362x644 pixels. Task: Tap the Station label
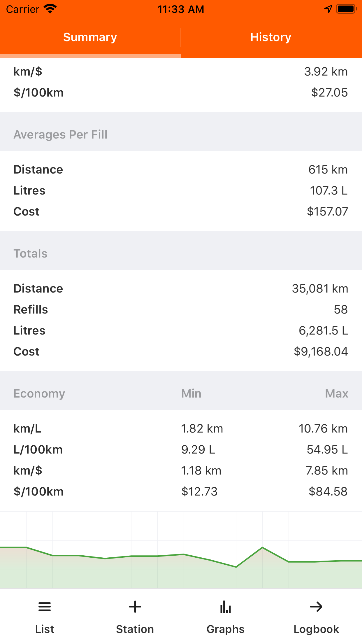pos(135,629)
